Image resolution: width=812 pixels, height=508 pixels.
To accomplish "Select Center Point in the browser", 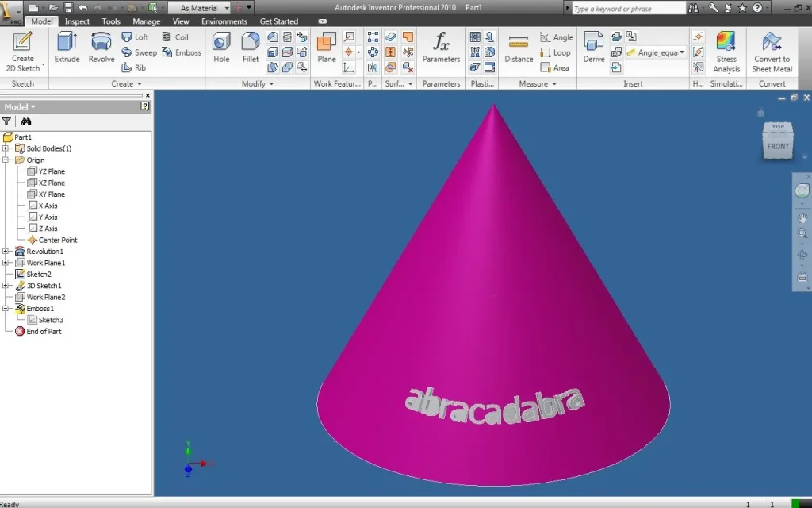I will tap(52, 240).
